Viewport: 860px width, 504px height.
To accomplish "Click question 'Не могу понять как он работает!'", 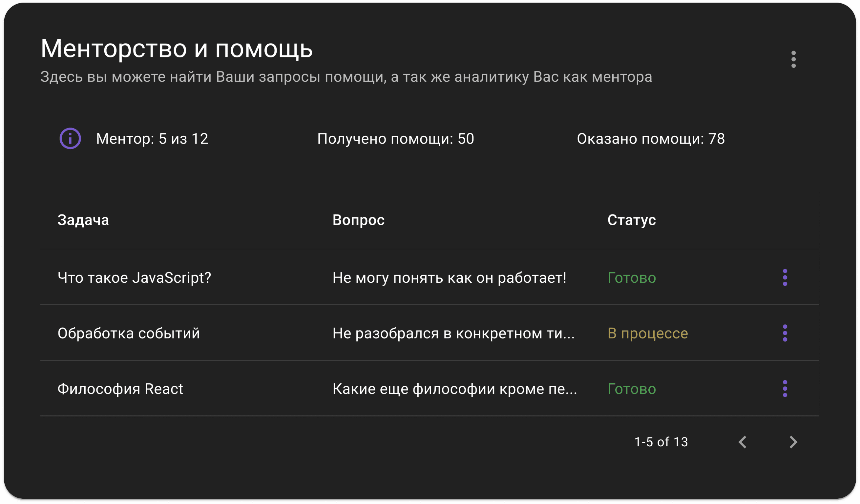I will 450,277.
